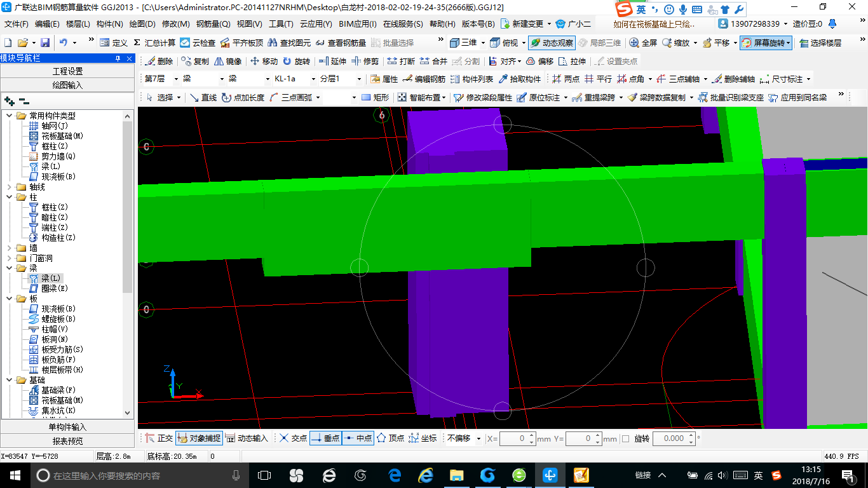This screenshot has height=488, width=868.
Task: Click 云检查 cloud check tool
Action: [x=198, y=43]
